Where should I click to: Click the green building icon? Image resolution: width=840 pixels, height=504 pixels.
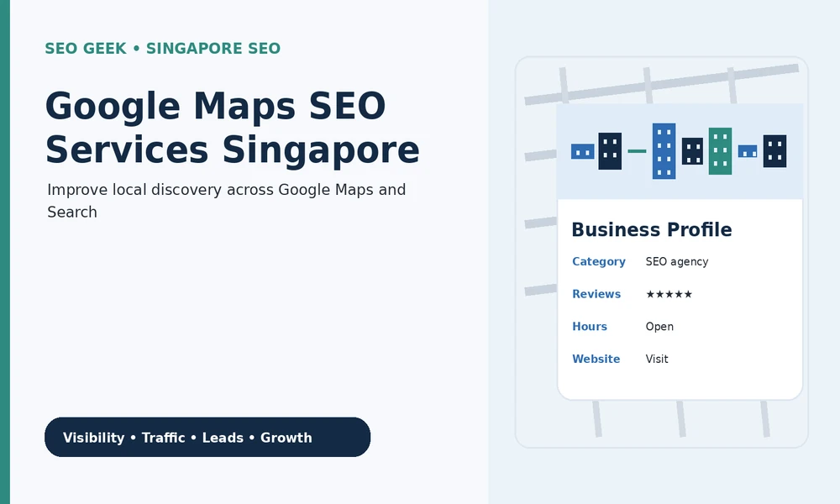pos(720,151)
